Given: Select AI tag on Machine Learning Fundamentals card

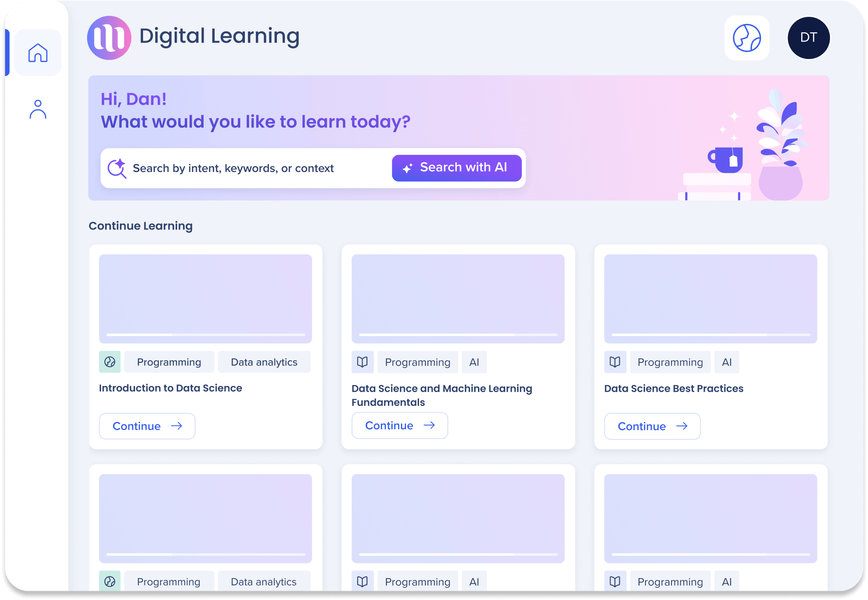Looking at the screenshot, I should 474,362.
